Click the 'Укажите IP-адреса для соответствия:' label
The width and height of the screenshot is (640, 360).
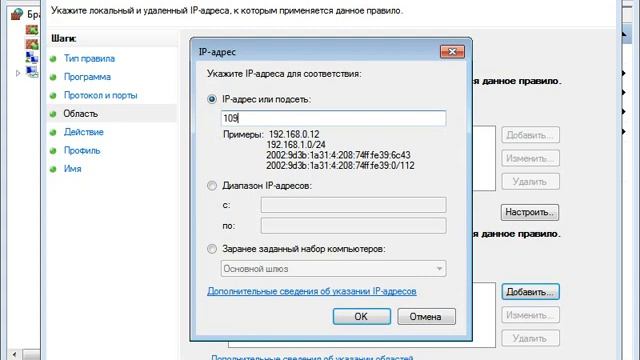(x=284, y=74)
